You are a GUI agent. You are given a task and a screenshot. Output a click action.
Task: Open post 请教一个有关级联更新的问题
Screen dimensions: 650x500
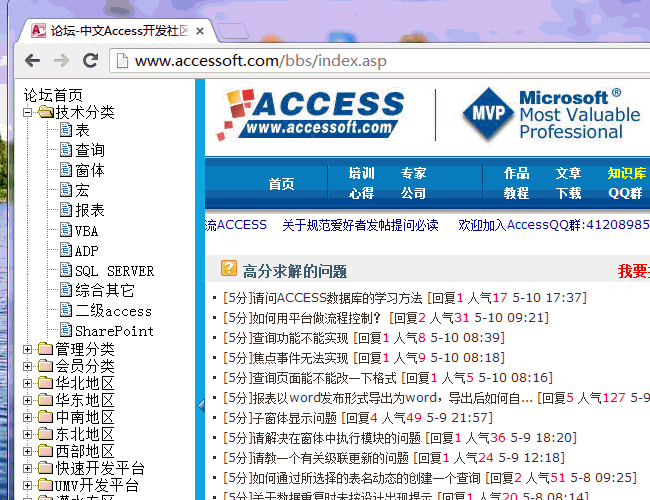pos(330,458)
